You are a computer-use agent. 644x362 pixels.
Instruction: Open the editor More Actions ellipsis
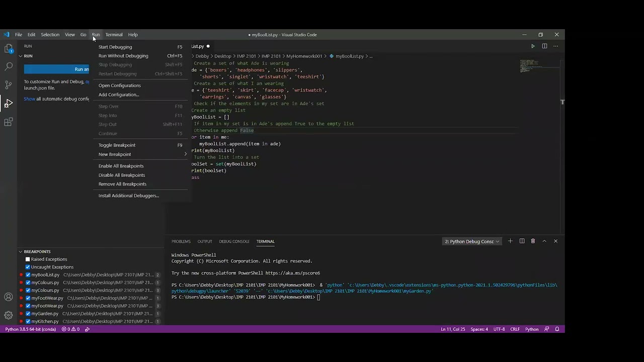tap(555, 46)
